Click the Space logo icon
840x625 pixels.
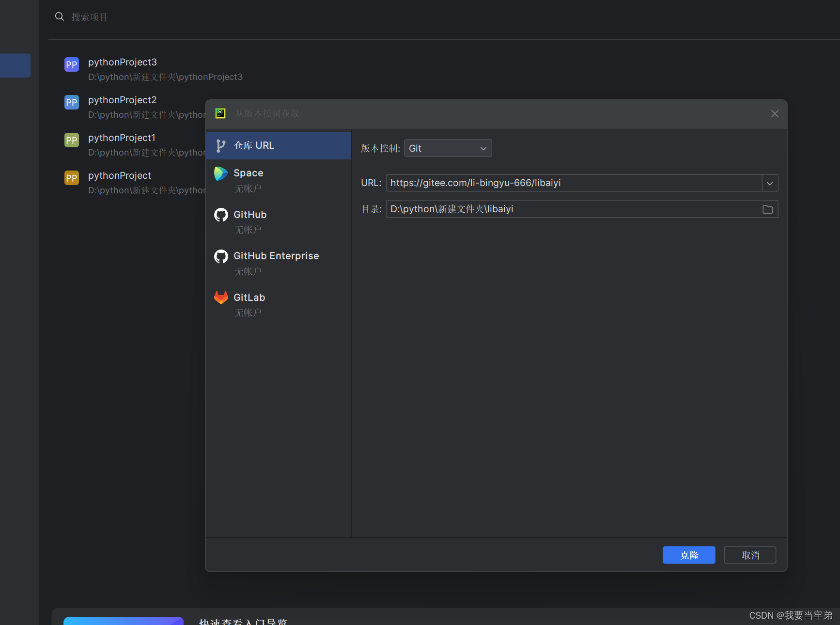pos(221,173)
